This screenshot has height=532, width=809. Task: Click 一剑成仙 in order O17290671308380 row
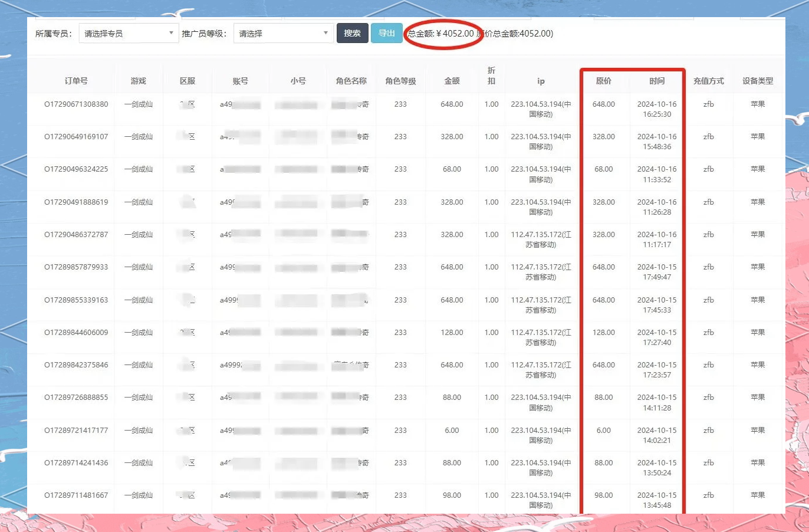(138, 104)
